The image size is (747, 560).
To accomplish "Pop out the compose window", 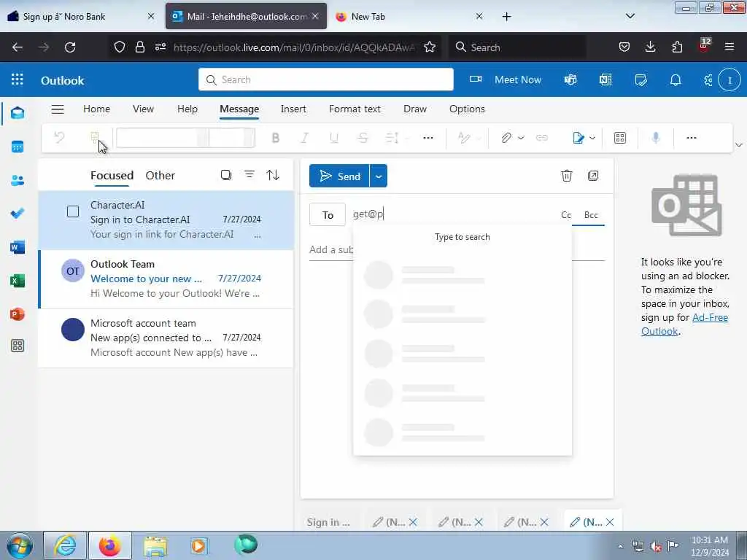I will pyautogui.click(x=593, y=176).
